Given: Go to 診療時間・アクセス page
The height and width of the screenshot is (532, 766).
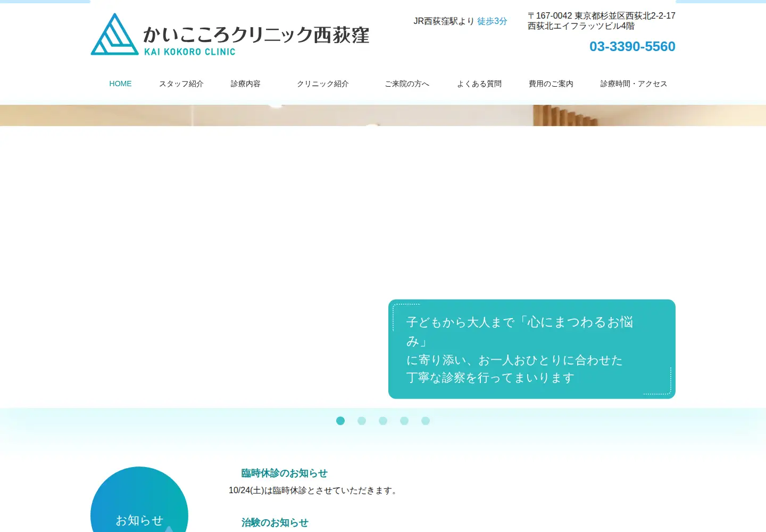Looking at the screenshot, I should pos(634,84).
